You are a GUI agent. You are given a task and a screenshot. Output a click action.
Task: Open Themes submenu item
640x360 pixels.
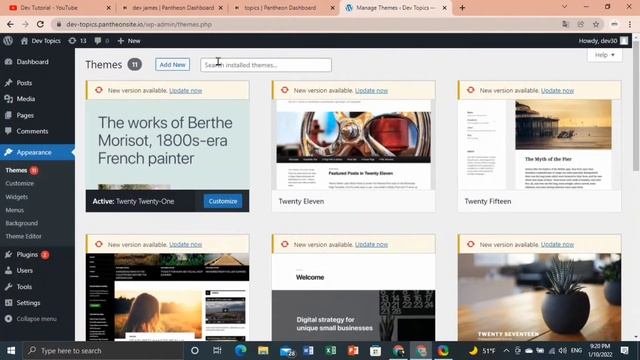click(16, 170)
